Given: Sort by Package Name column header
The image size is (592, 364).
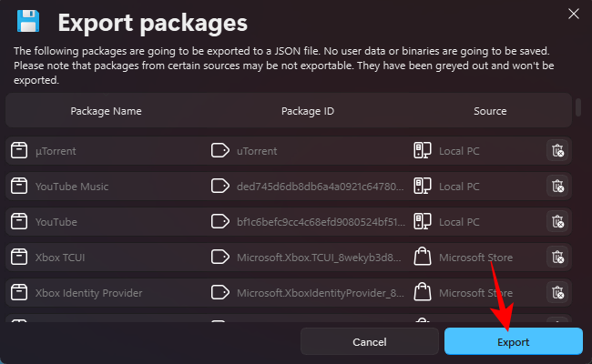Looking at the screenshot, I should coord(106,111).
